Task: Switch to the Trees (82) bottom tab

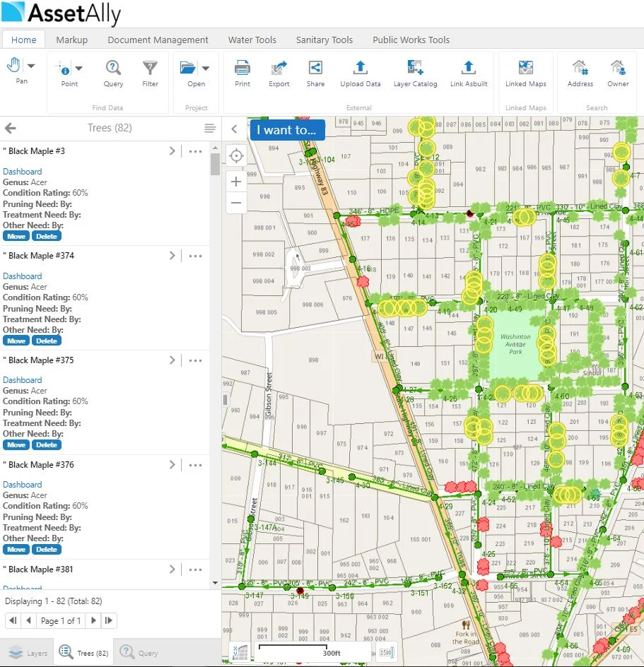Action: tap(83, 653)
